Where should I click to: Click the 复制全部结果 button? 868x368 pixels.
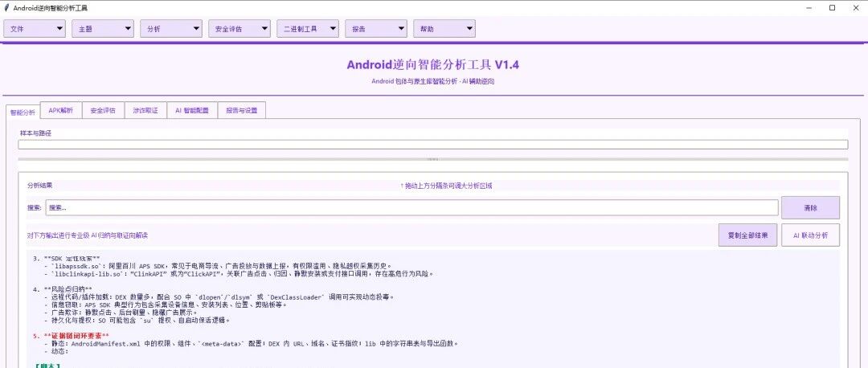(x=747, y=235)
